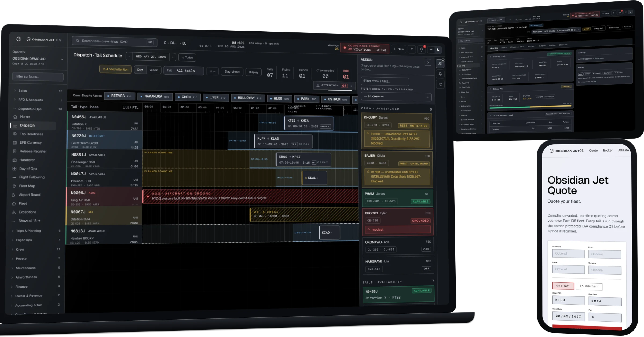Open the Home sidebar icon in Dispatch & Ops
644x337 pixels.
pos(15,117)
